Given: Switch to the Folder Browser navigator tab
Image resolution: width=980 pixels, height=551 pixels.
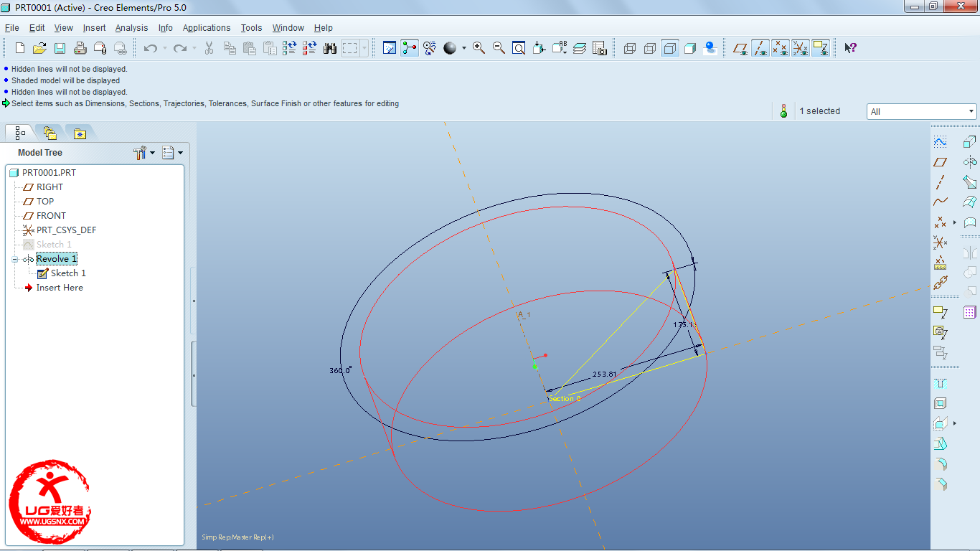Looking at the screenshot, I should (x=50, y=133).
